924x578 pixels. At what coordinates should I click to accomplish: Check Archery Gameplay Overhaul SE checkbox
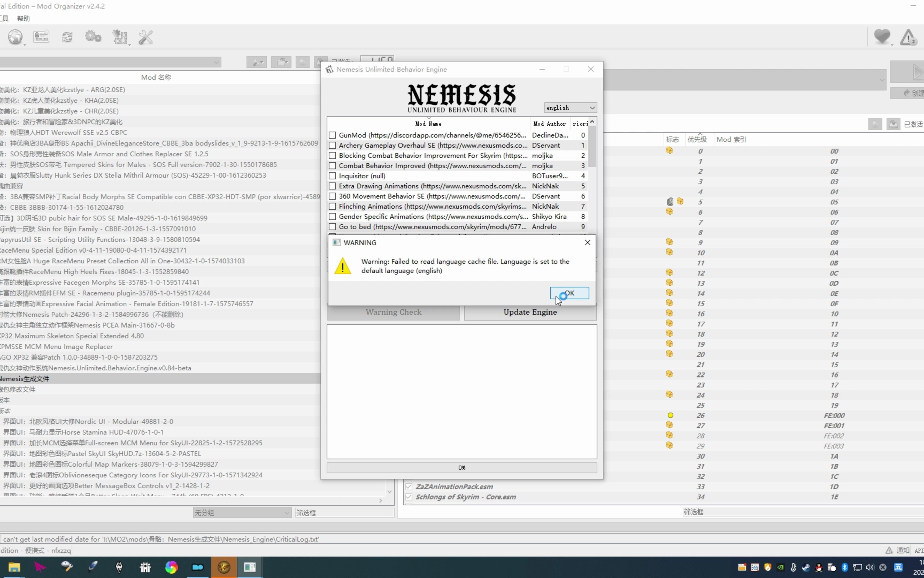click(332, 145)
